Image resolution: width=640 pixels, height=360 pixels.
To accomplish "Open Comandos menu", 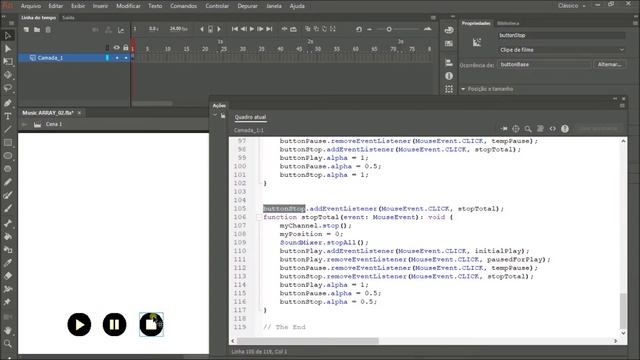I will click(x=183, y=6).
